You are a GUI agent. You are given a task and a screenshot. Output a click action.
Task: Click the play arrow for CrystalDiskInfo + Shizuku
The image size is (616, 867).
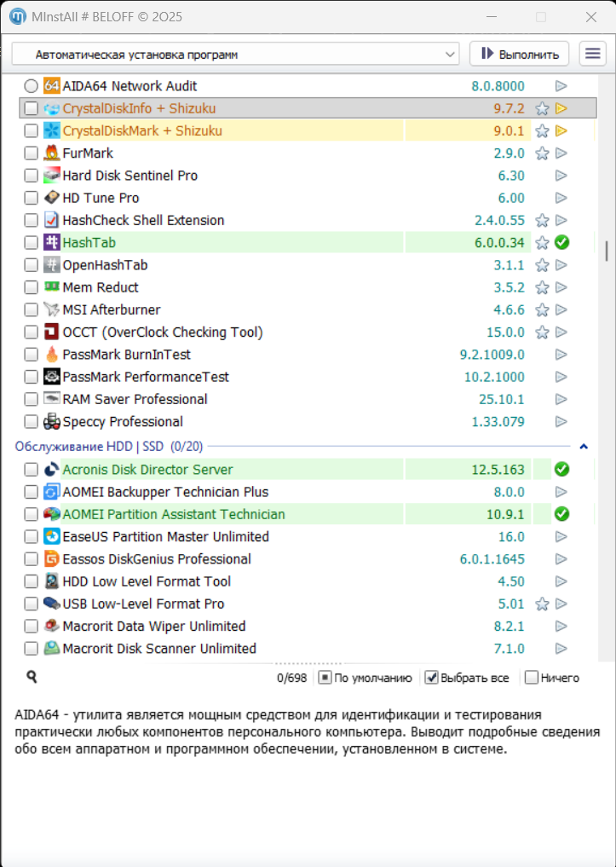[561, 108]
